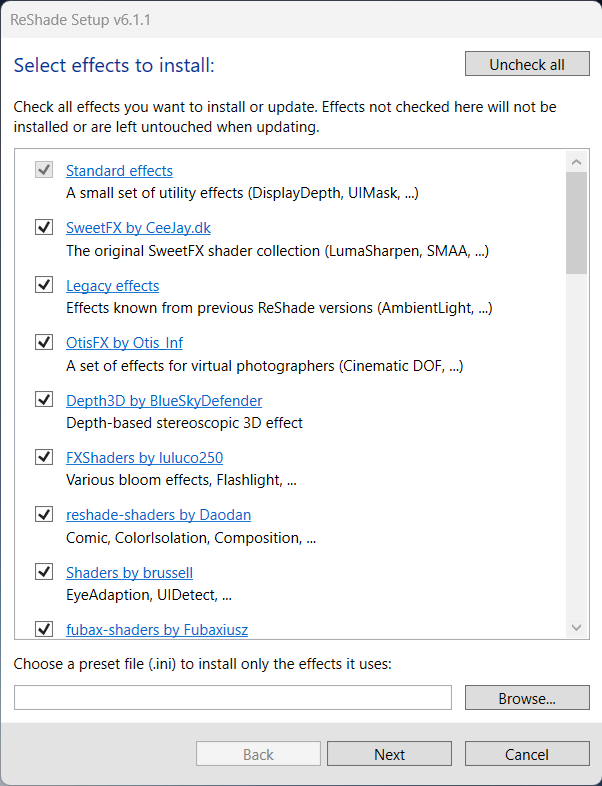The height and width of the screenshot is (786, 602).
Task: Uncheck the SweetFX by CeeJay.dk checkbox
Action: 44,227
